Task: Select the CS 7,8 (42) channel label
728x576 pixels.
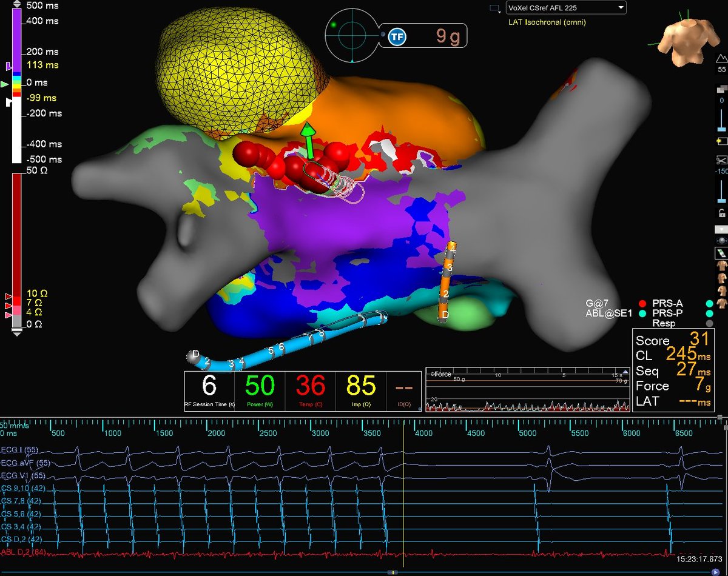Action: click(x=21, y=501)
